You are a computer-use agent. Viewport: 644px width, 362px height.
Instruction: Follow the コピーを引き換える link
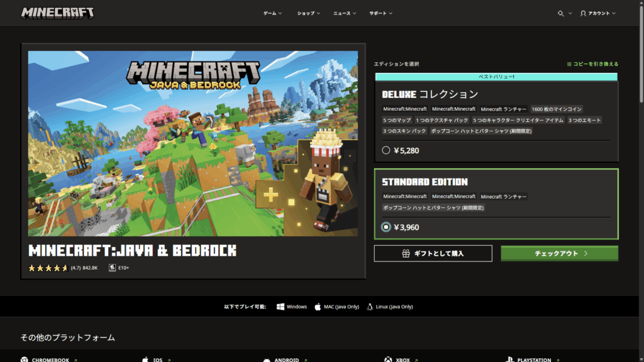(x=592, y=64)
